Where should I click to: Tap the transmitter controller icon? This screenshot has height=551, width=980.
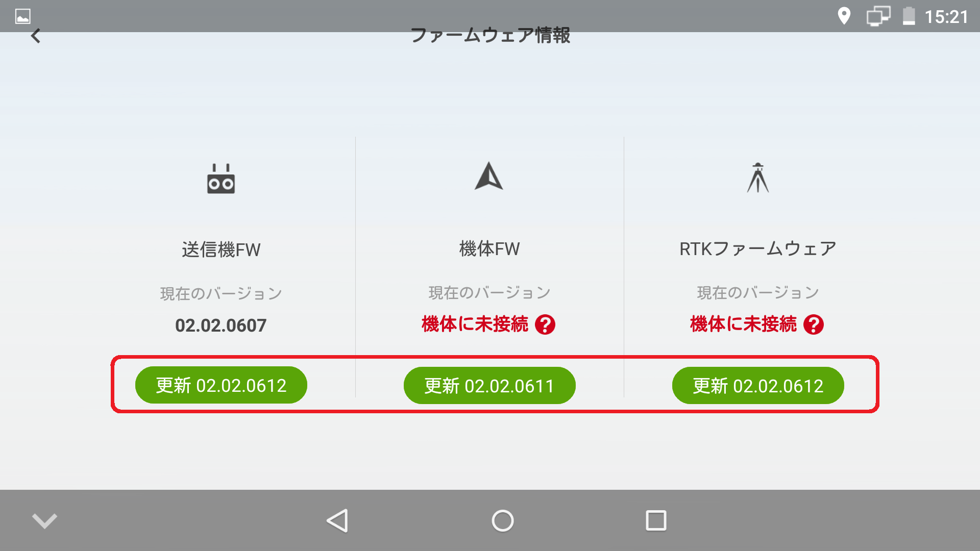point(221,179)
